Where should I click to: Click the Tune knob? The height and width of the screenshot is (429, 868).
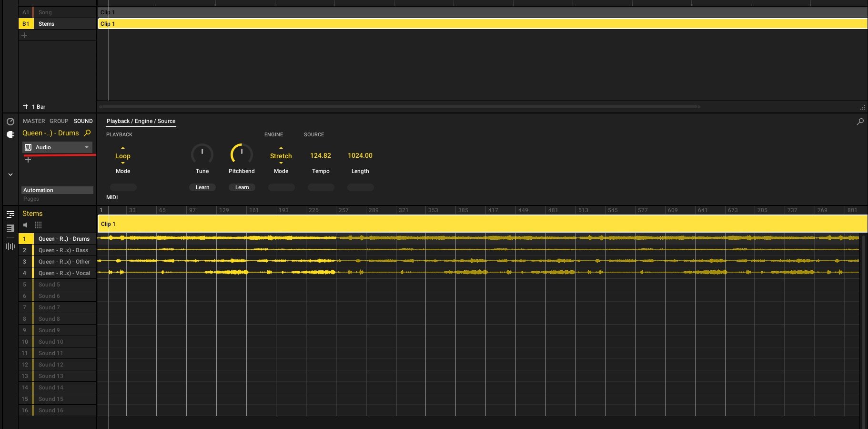(202, 154)
